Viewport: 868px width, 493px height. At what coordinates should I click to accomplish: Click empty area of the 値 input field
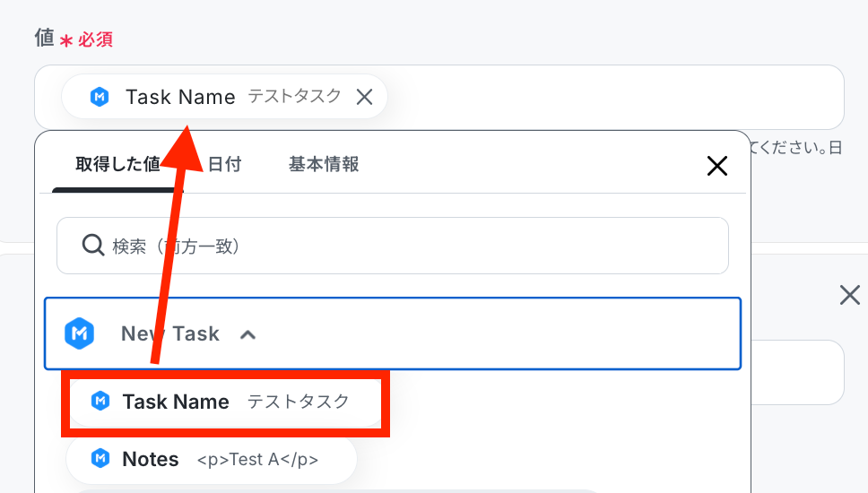pos(610,97)
